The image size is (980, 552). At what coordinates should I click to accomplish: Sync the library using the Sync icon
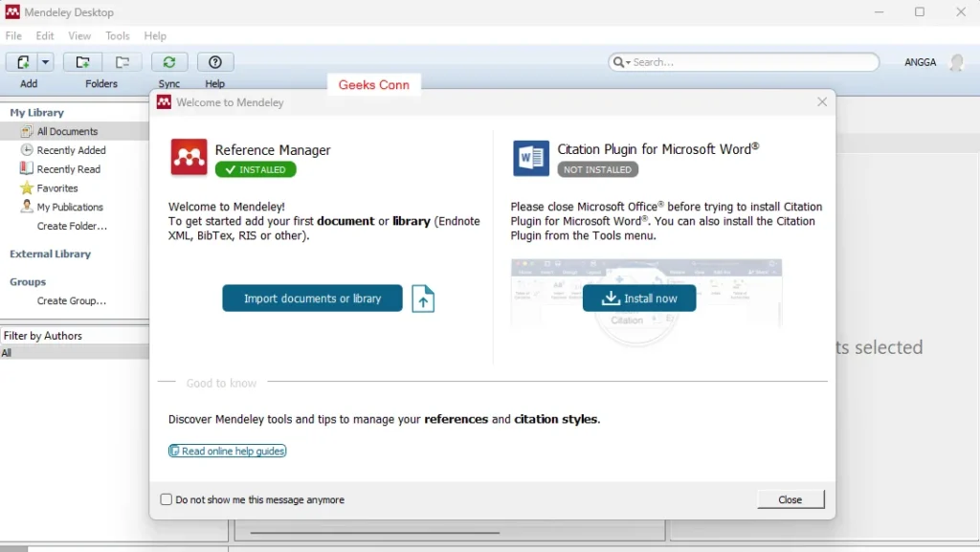tap(169, 61)
